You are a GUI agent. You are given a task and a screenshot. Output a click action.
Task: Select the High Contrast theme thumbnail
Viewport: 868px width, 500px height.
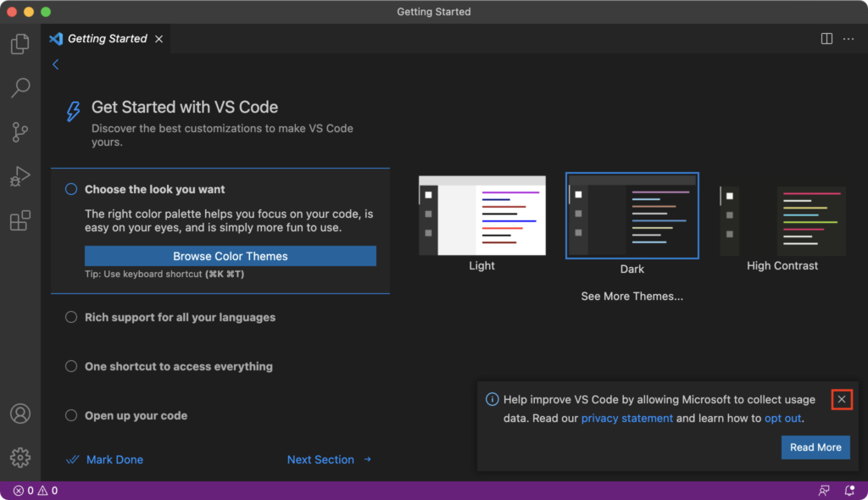(782, 221)
